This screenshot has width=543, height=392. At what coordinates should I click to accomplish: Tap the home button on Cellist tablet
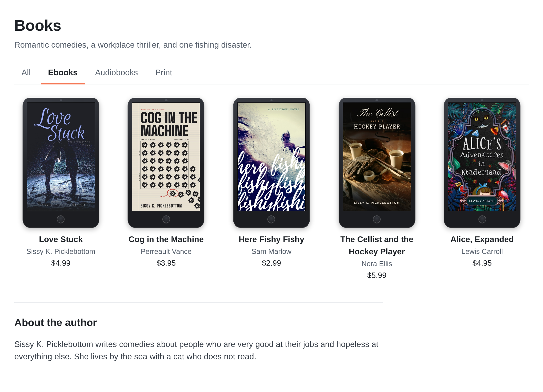point(377,219)
